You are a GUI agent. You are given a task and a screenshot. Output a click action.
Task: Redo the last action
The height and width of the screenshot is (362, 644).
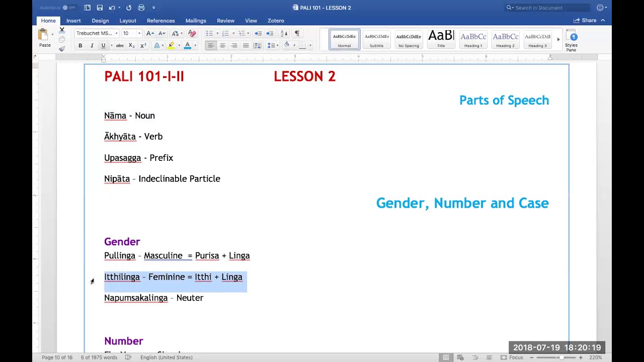pos(129,8)
